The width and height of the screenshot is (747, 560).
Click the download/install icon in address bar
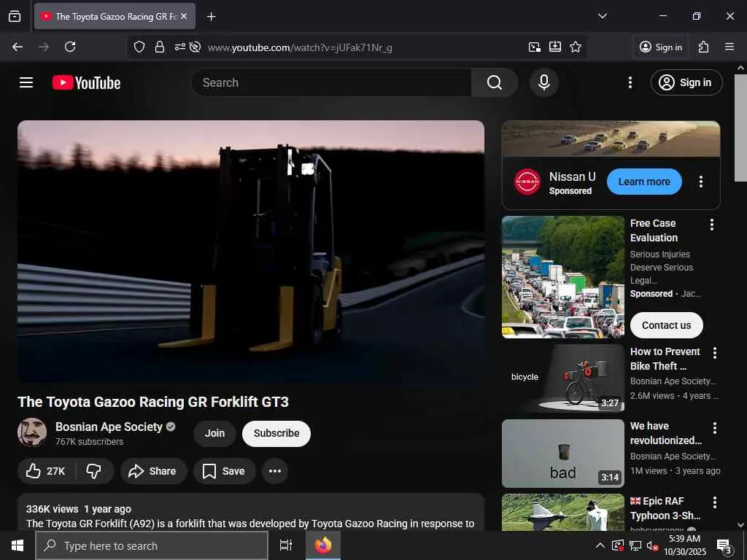pos(555,47)
